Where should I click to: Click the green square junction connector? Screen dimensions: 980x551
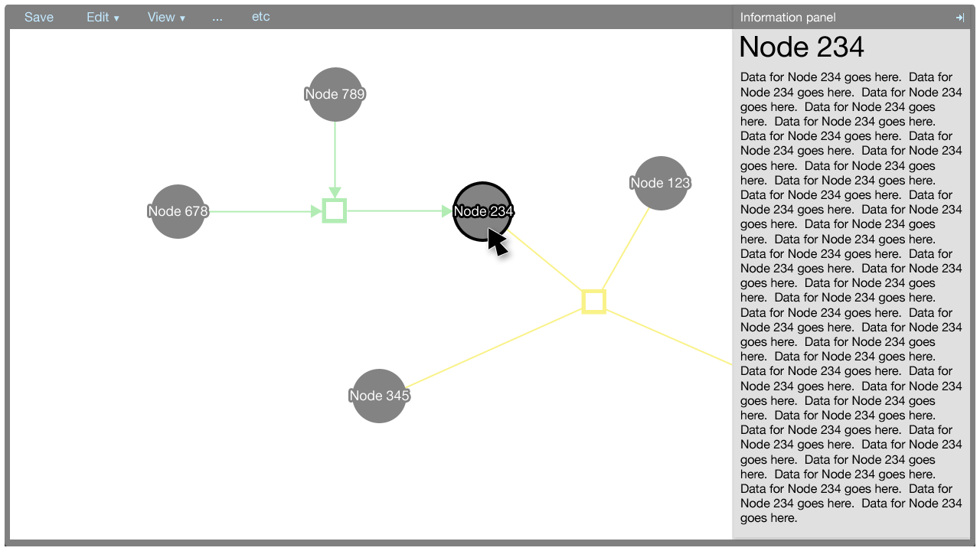pos(335,211)
